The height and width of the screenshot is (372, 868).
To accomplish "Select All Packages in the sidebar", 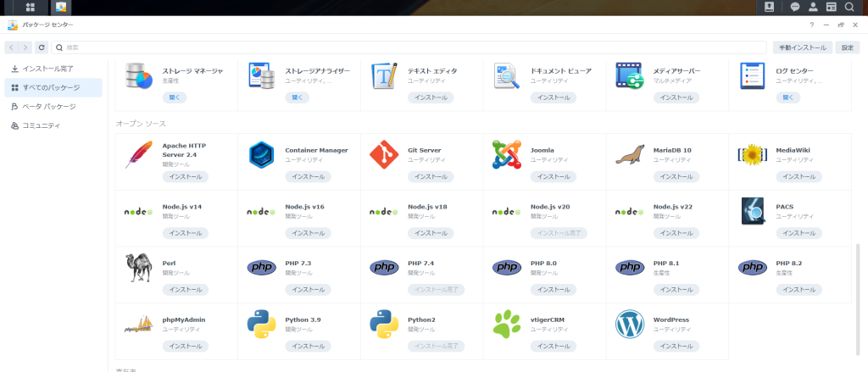I will [x=53, y=87].
